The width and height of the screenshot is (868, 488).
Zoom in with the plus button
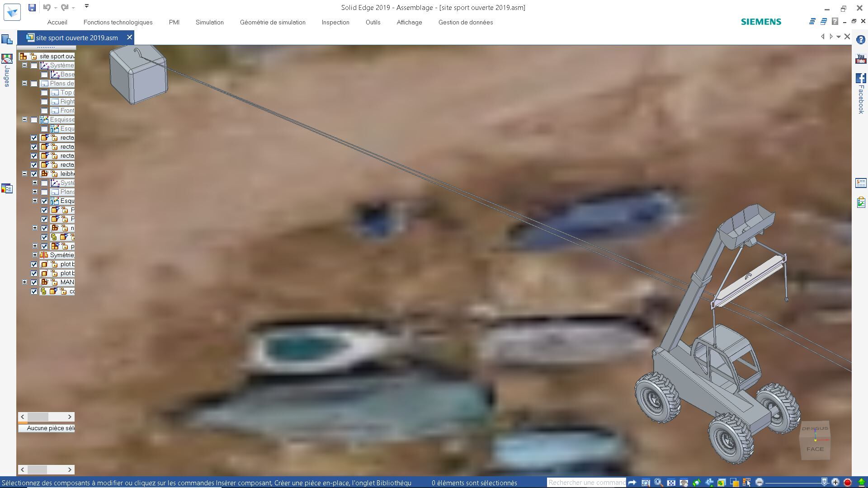(835, 482)
